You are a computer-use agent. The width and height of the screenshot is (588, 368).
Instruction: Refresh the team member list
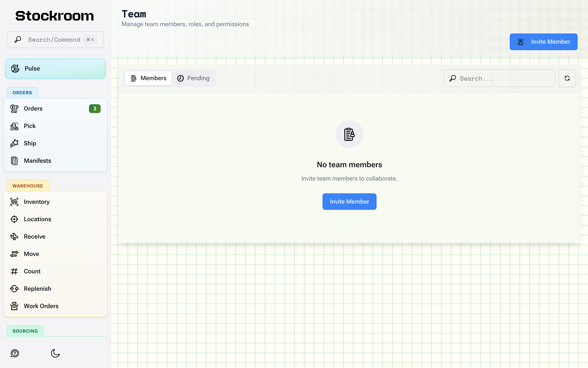tap(567, 78)
